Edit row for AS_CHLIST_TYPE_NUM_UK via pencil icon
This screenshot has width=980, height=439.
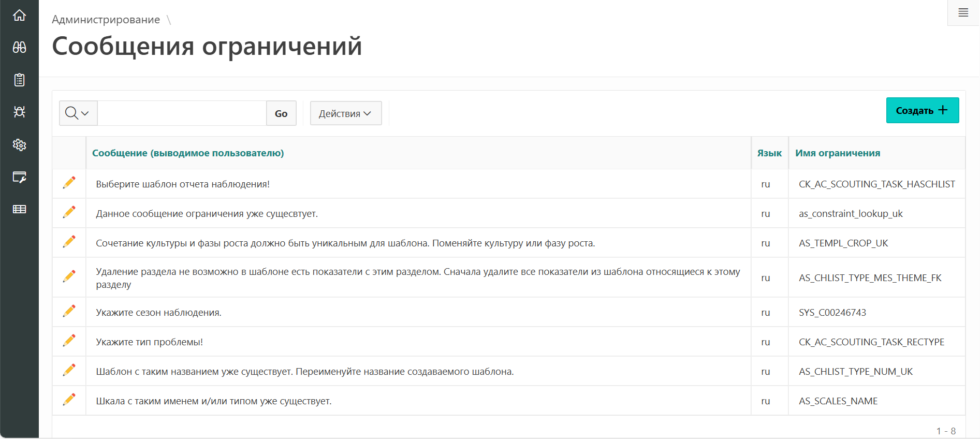(x=69, y=370)
